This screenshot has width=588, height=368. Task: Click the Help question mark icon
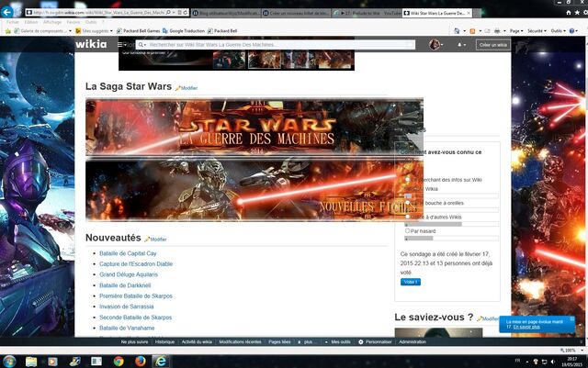tap(571, 30)
